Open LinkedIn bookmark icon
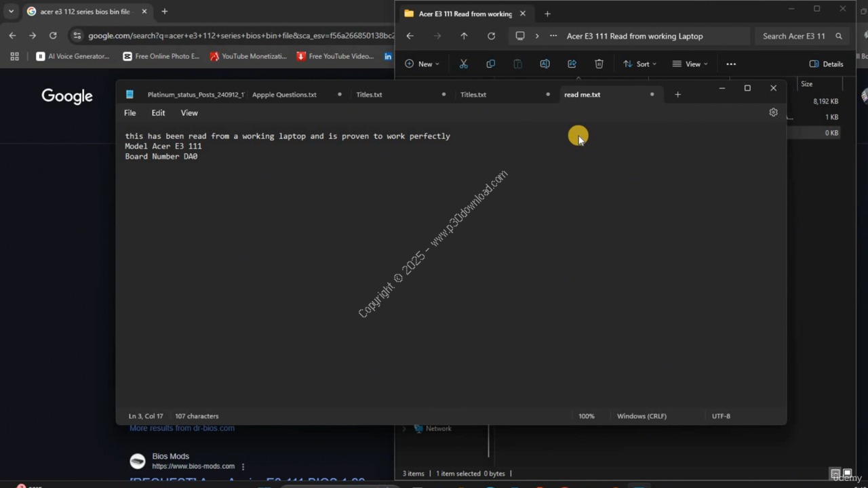Viewport: 868px width, 488px height. point(388,56)
